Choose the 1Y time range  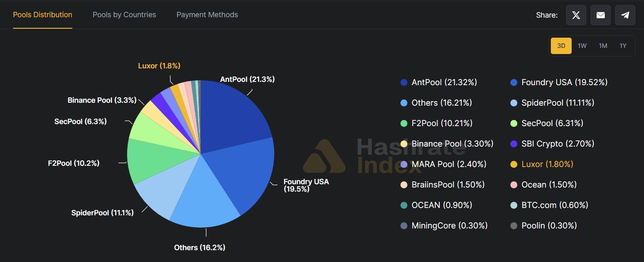pyautogui.click(x=623, y=46)
